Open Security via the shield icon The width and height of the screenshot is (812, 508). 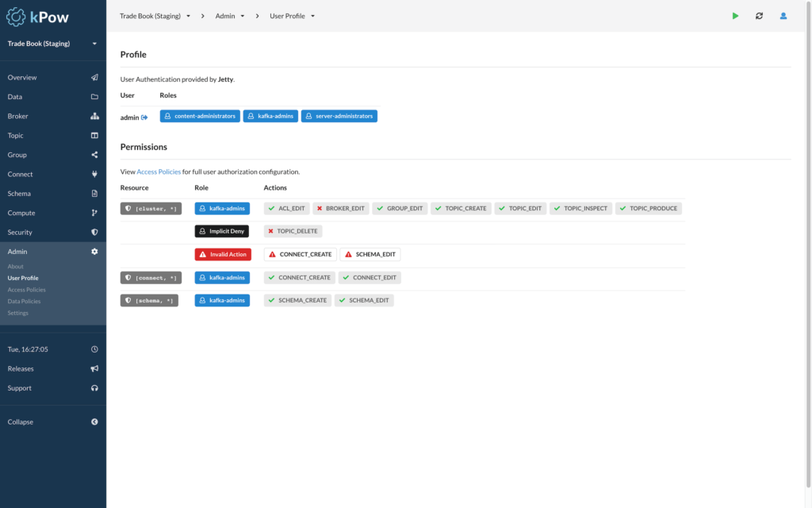click(94, 232)
